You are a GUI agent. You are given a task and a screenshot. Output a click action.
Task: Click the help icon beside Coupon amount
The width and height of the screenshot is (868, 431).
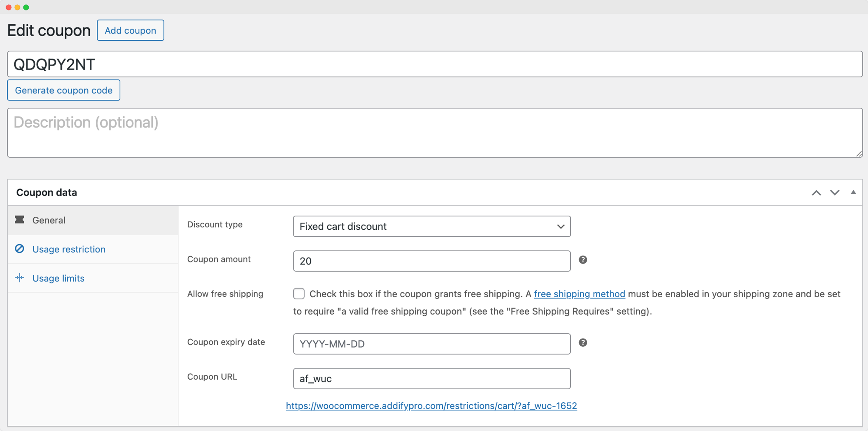point(583,260)
